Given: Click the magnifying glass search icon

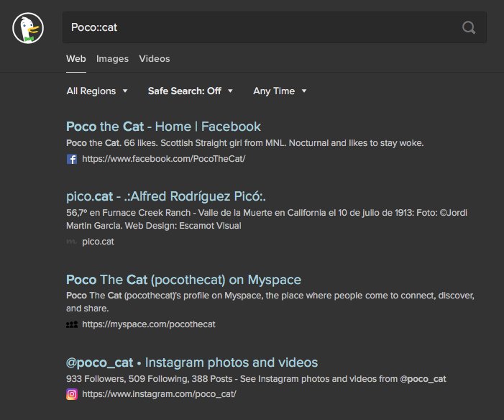Looking at the screenshot, I should tap(469, 28).
